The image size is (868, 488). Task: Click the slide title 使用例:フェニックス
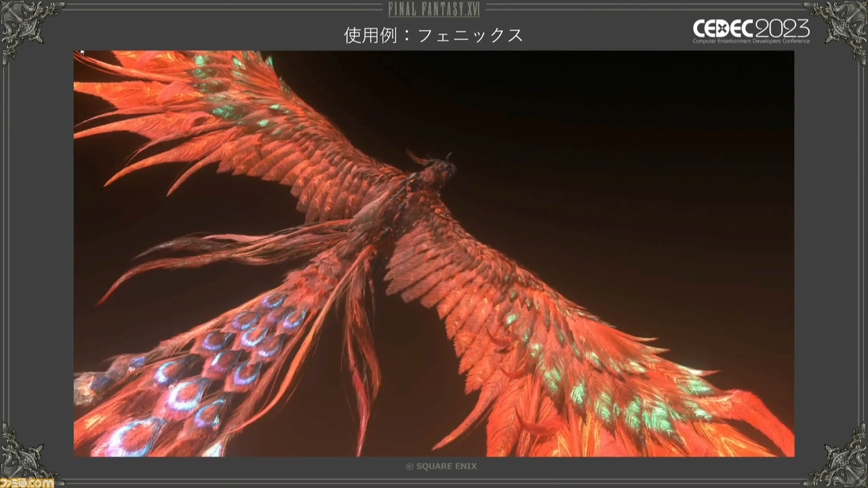click(x=434, y=35)
